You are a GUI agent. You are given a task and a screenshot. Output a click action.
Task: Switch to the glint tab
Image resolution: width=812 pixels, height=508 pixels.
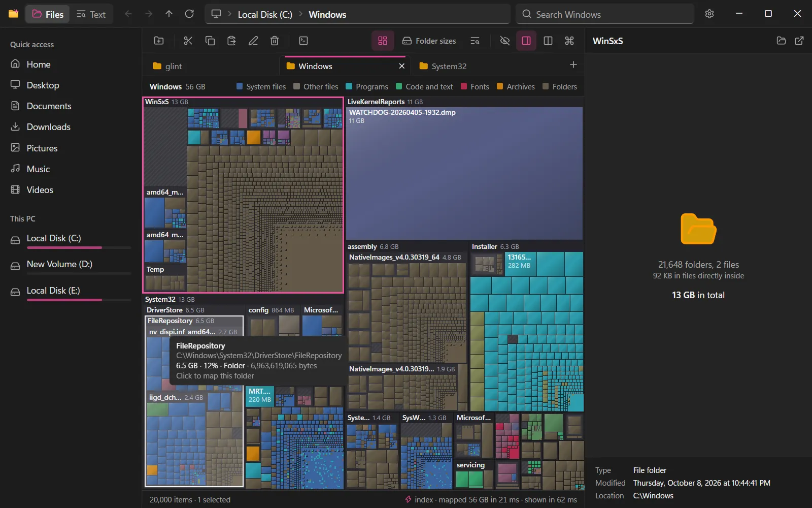point(210,66)
